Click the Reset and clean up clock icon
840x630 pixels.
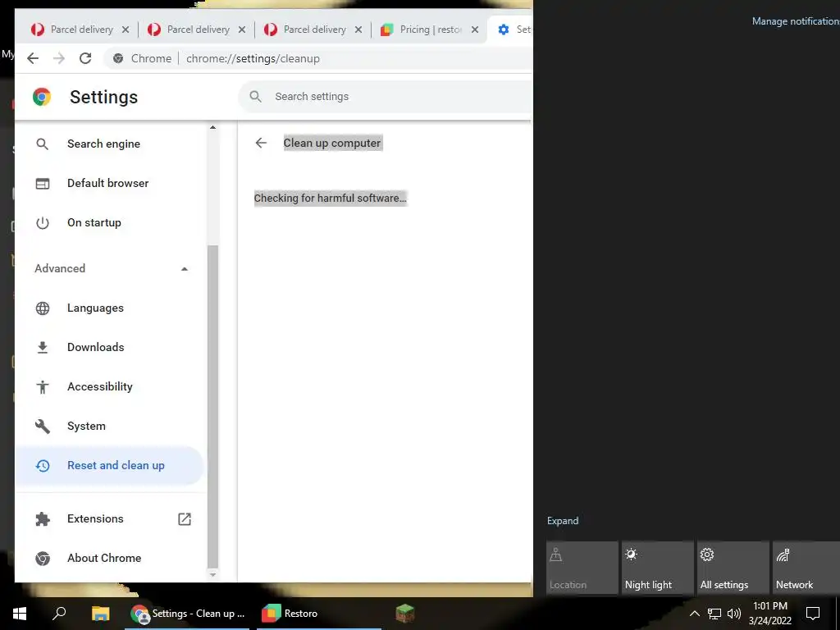coord(43,466)
